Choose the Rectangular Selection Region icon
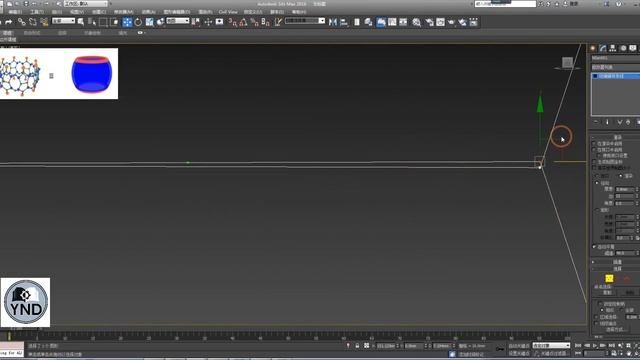The width and height of the screenshot is (640, 360). pos(103,22)
